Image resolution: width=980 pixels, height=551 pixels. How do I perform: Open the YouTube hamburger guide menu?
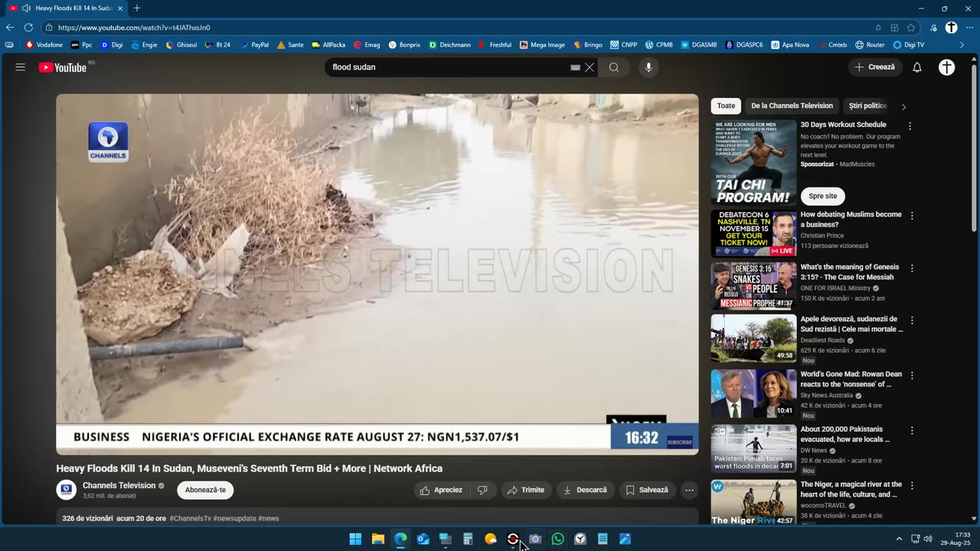(21, 67)
